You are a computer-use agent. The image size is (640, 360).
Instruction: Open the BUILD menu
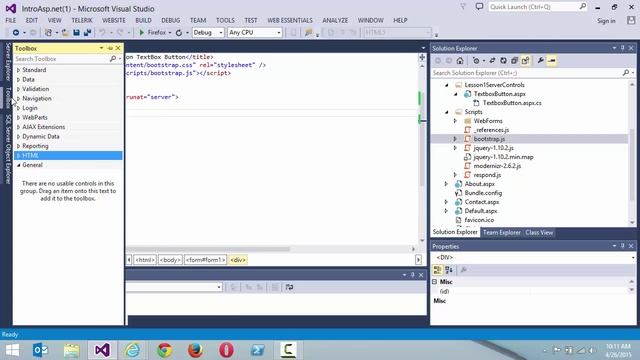click(143, 20)
